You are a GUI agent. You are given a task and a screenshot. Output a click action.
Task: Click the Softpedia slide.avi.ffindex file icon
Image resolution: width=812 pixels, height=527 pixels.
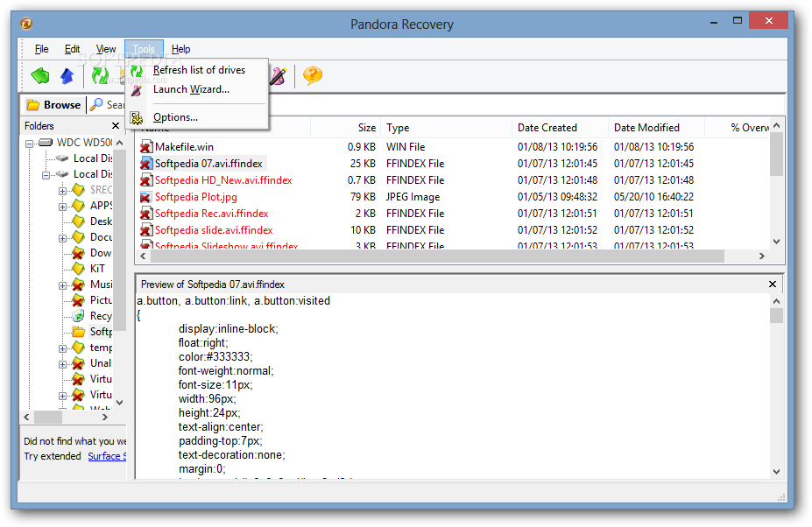[x=146, y=230]
